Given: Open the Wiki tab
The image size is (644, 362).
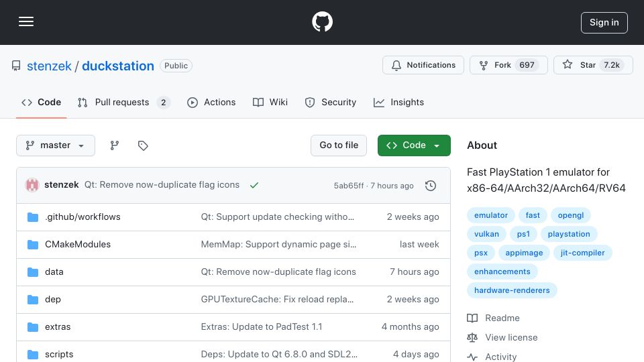Looking at the screenshot, I should click(x=270, y=102).
